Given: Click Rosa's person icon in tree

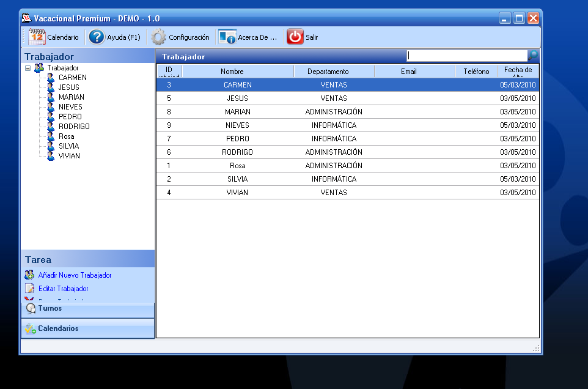Looking at the screenshot, I should click(51, 136).
